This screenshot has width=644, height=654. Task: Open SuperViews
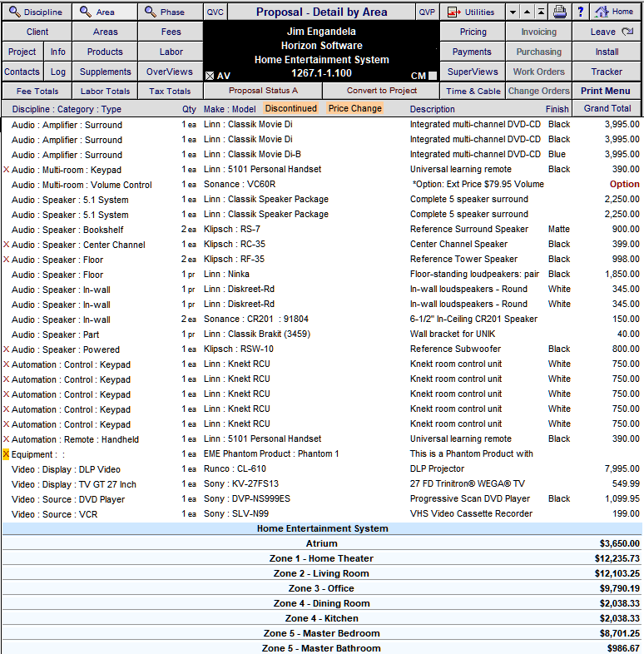(473, 72)
